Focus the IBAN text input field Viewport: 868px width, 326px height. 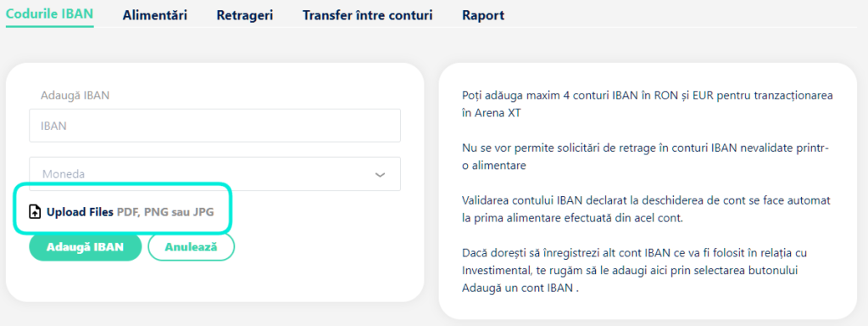click(x=214, y=126)
